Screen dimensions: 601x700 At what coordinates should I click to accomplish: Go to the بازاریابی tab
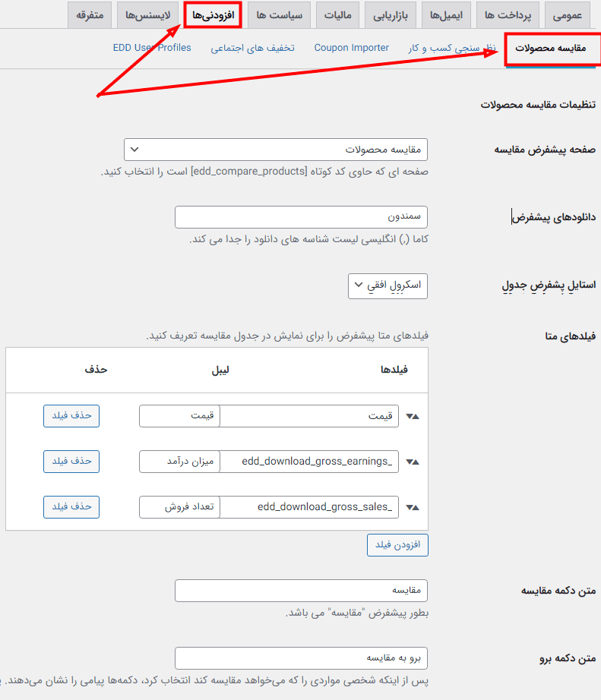pos(391,15)
